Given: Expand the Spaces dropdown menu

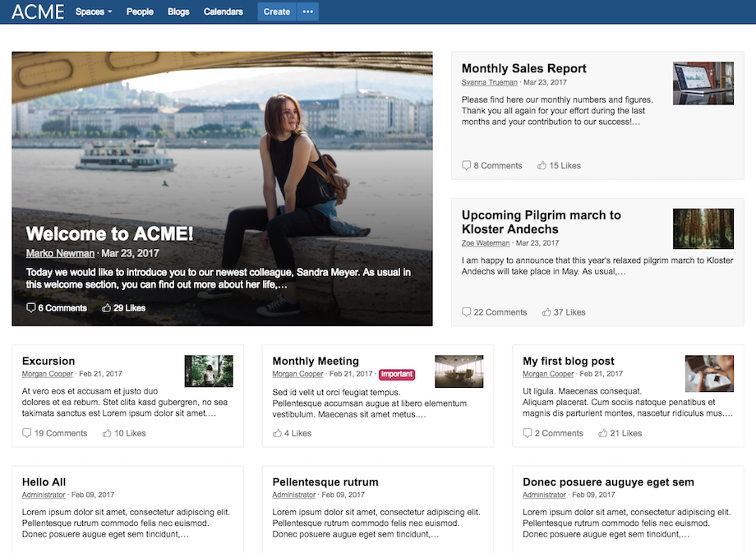Looking at the screenshot, I should point(94,12).
